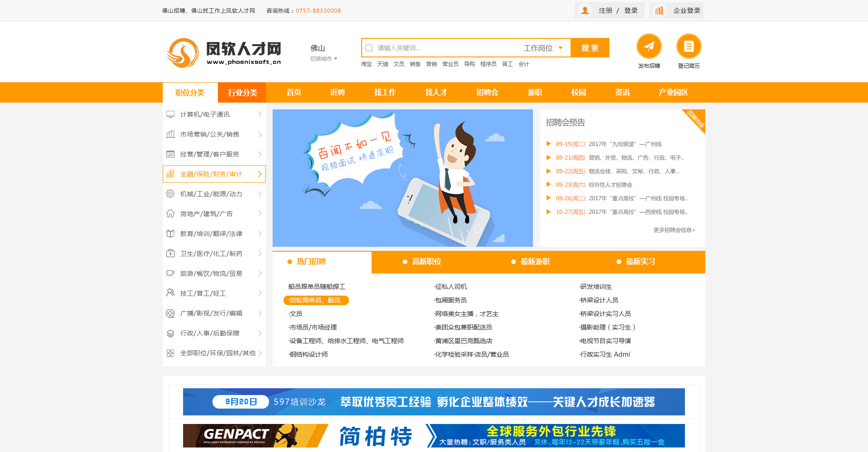Click the 发布招聘 paper plane icon
The width and height of the screenshot is (868, 452).
coord(649,46)
